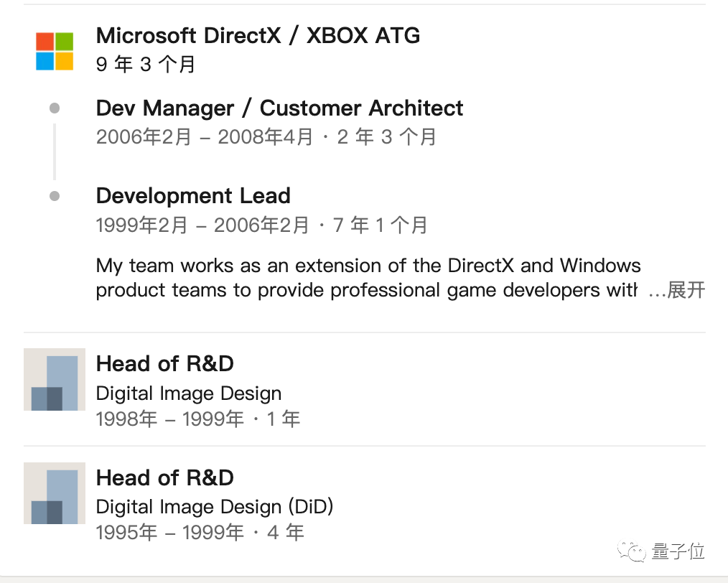
Task: Open the Digital Image Design (DiD) logo
Action: click(55, 493)
